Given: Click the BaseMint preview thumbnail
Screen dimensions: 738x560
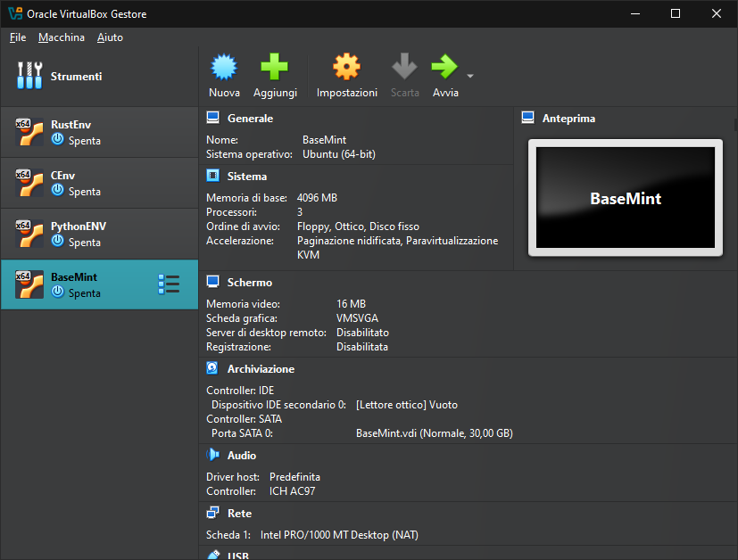Looking at the screenshot, I should [625, 197].
